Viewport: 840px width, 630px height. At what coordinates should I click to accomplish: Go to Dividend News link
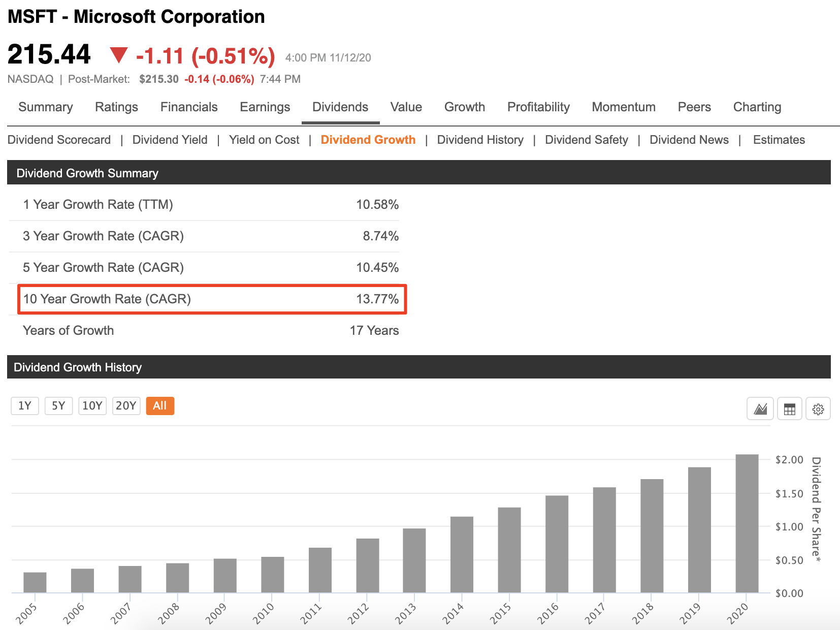[x=689, y=140]
